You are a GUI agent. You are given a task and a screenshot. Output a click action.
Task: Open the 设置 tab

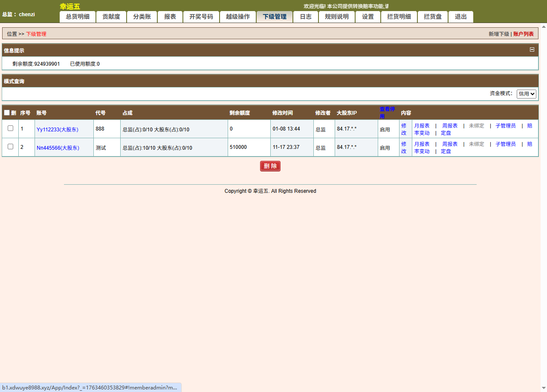tap(368, 17)
